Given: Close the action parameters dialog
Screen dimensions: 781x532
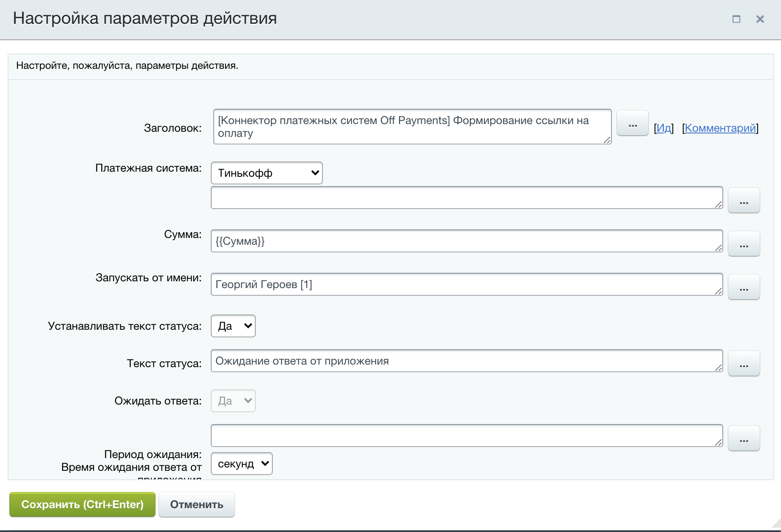Looking at the screenshot, I should click(760, 19).
